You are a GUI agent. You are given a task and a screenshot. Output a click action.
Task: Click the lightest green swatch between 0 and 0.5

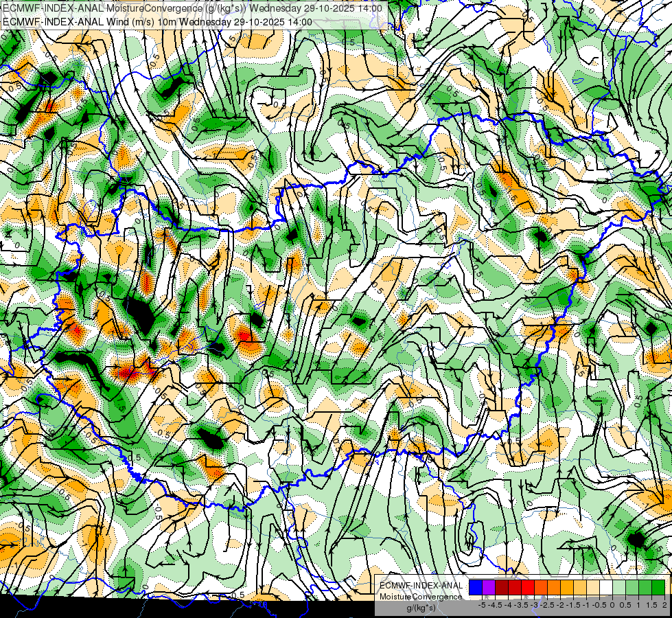pos(619,587)
